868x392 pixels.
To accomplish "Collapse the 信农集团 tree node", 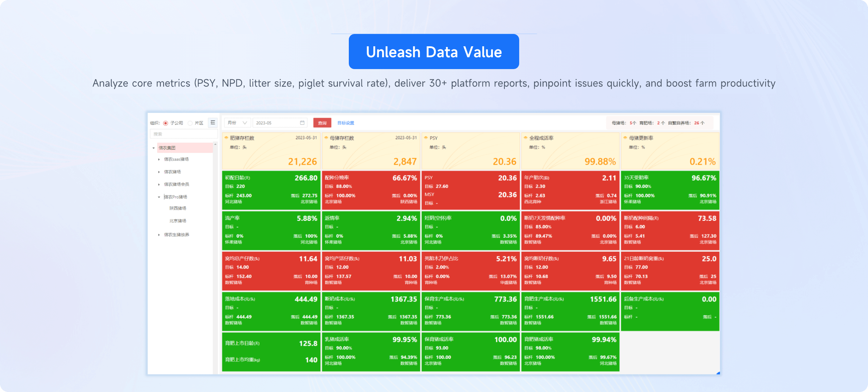I will (x=154, y=148).
